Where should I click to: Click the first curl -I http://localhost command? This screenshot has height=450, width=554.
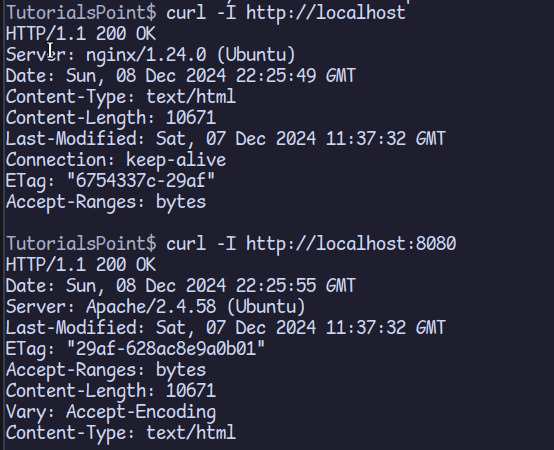point(286,13)
